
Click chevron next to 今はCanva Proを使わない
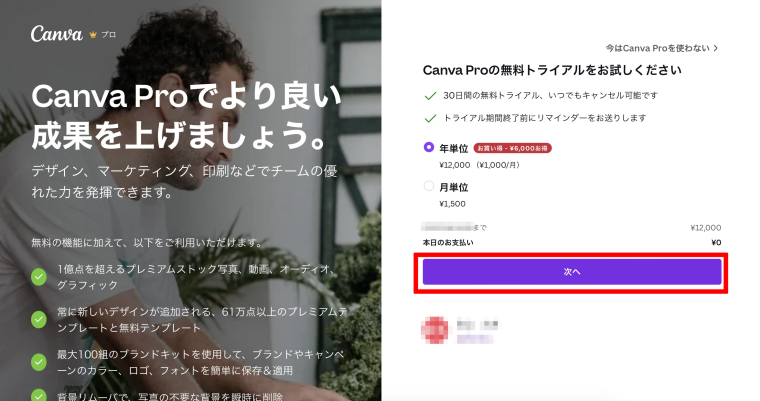pos(716,48)
